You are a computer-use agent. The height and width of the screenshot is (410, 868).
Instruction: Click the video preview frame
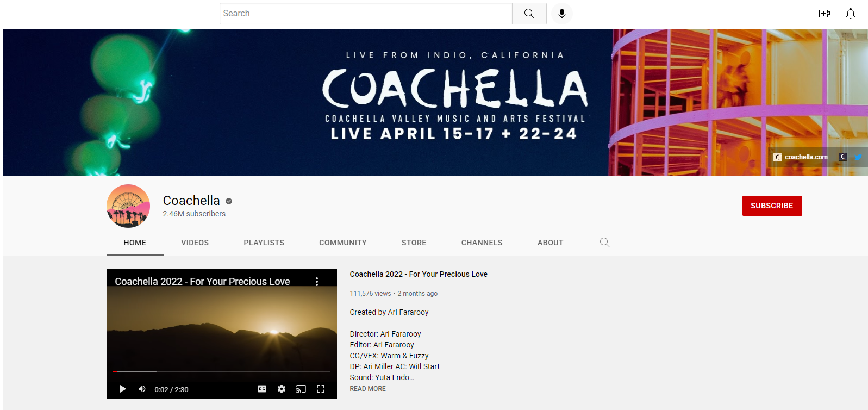[222, 333]
